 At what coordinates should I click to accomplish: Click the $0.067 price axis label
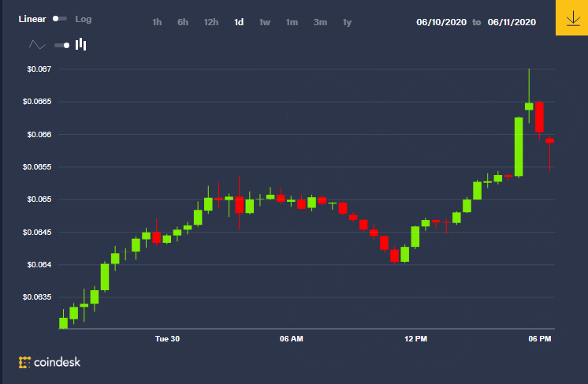coord(39,69)
